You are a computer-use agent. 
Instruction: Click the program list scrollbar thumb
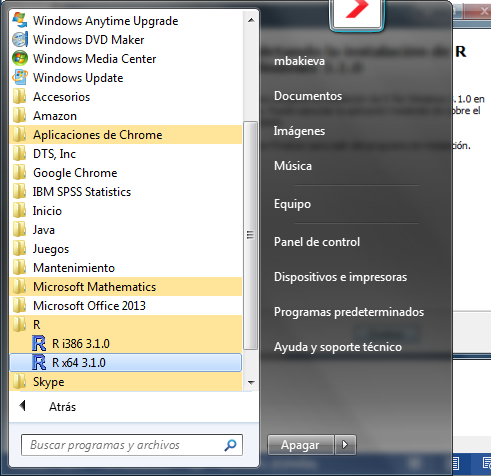pyautogui.click(x=250, y=235)
